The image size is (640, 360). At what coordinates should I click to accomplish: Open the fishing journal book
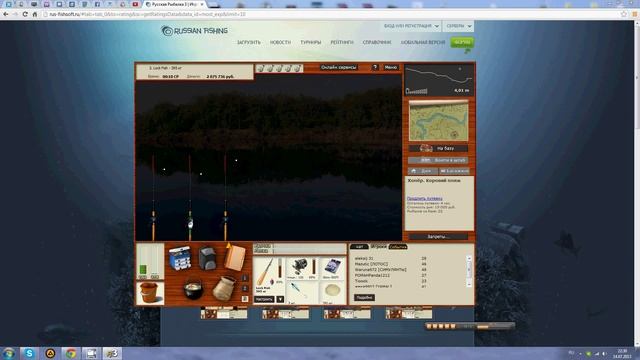click(235, 258)
